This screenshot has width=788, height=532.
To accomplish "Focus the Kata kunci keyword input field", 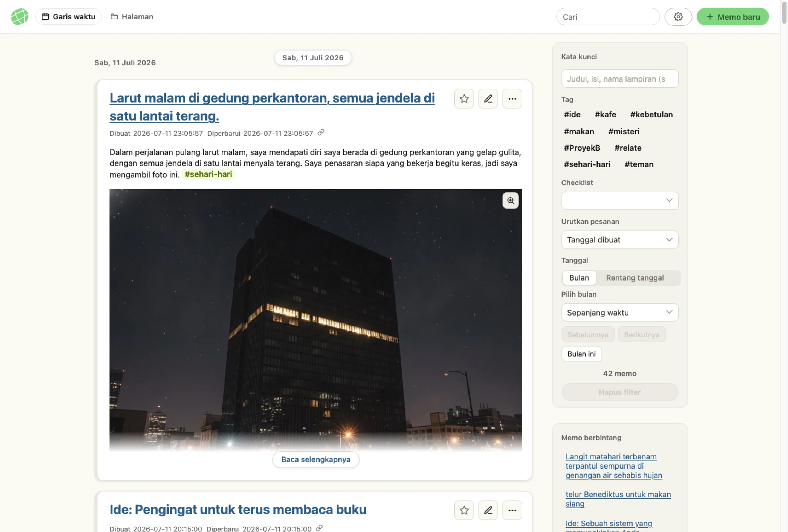I will (x=619, y=79).
